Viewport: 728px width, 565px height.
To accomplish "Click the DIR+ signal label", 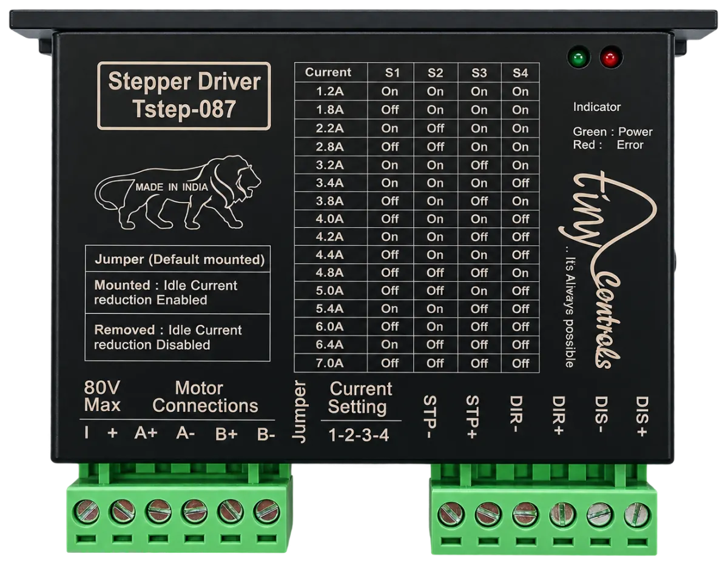I will pyautogui.click(x=559, y=415).
